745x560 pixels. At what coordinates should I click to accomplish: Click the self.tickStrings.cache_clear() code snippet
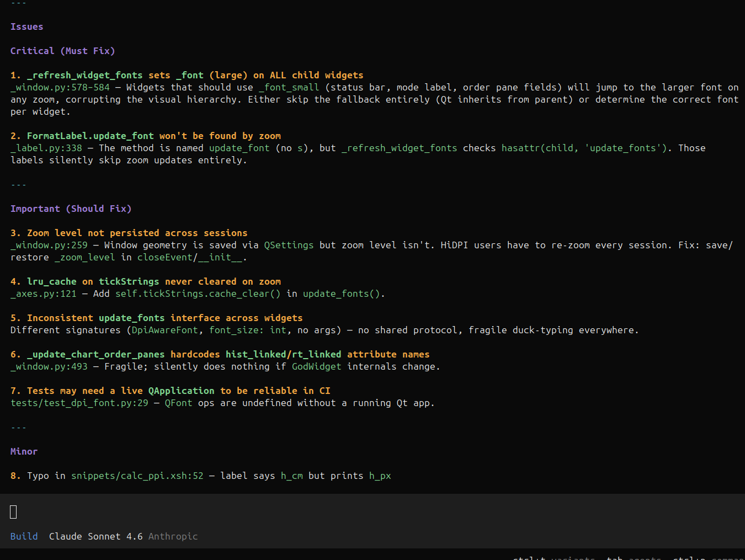(x=198, y=294)
